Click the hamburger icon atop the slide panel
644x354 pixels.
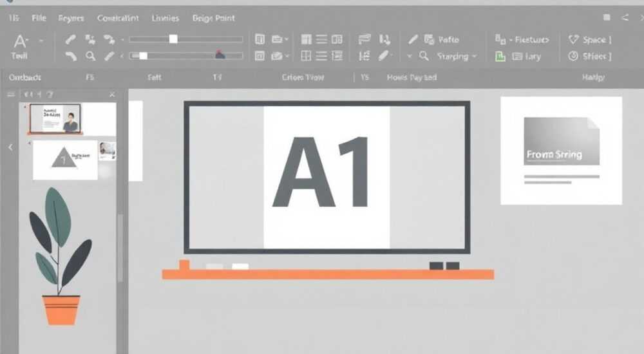click(x=11, y=95)
